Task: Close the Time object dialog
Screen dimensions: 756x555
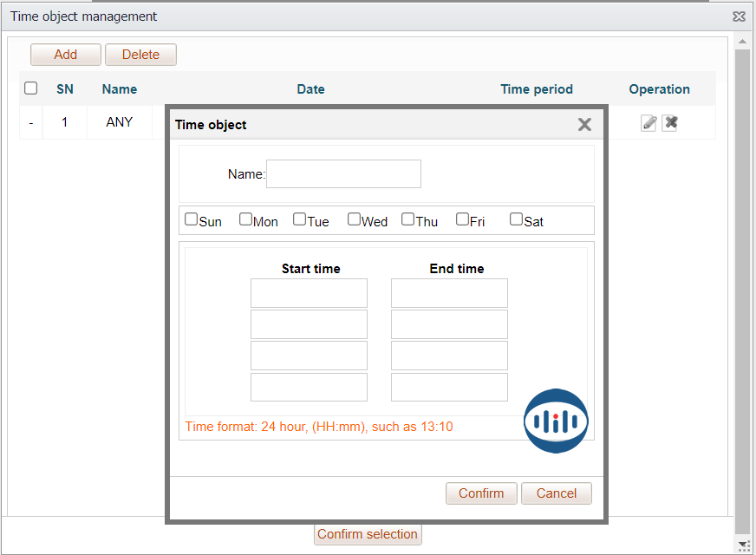Action: [584, 125]
